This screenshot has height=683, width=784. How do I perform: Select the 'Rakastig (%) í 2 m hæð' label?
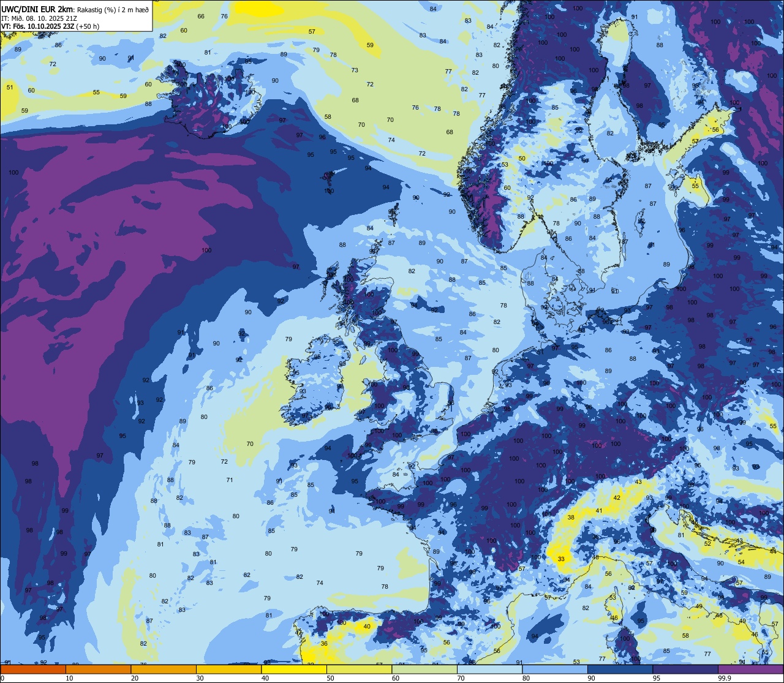click(112, 9)
